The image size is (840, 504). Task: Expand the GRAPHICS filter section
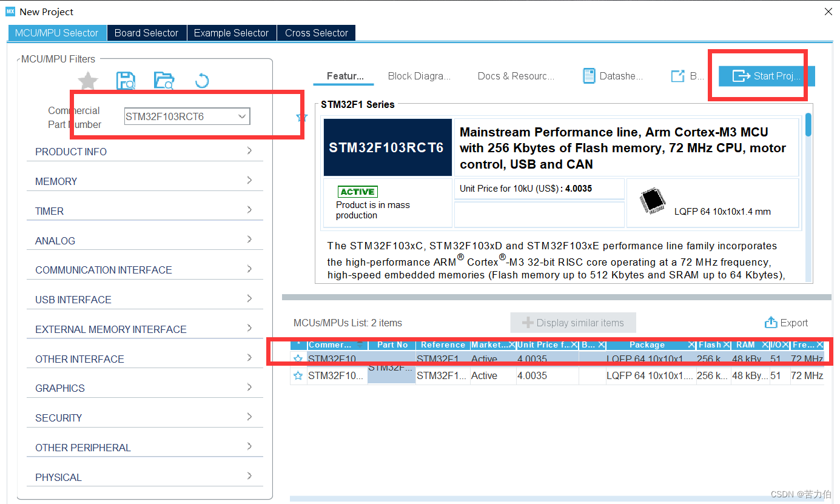click(x=145, y=388)
